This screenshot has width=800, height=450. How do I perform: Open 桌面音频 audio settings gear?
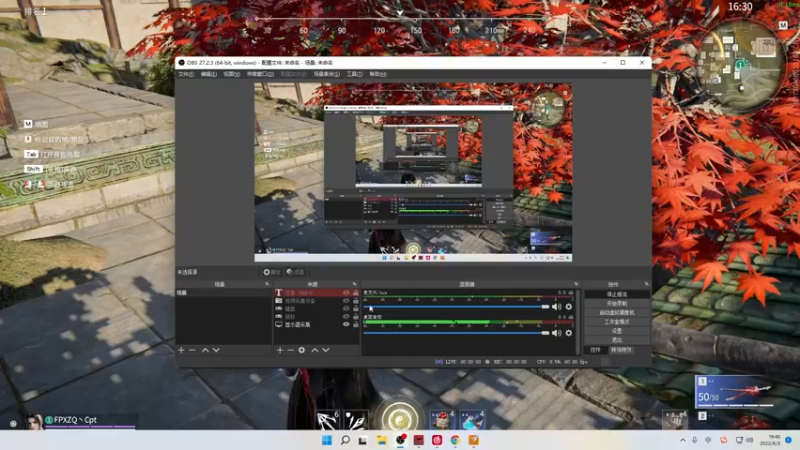[x=569, y=333]
